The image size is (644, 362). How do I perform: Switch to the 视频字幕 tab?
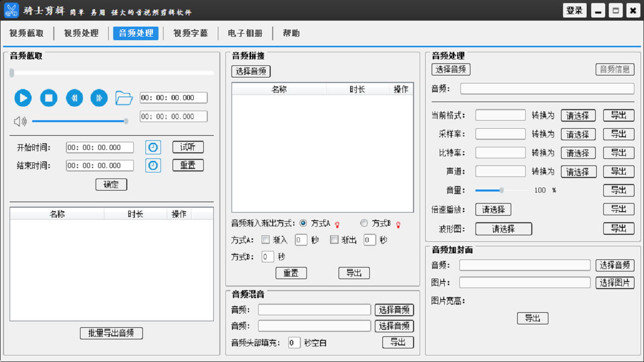click(x=191, y=33)
